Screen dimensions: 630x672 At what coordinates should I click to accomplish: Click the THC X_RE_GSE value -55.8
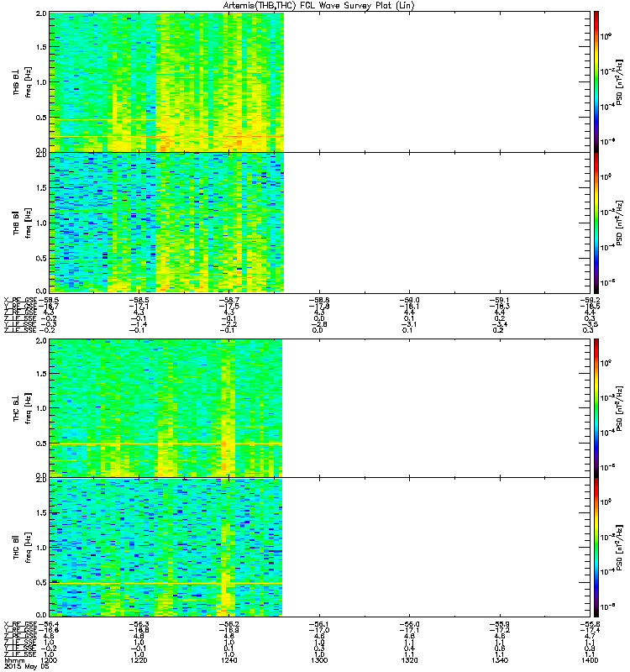click(x=590, y=624)
